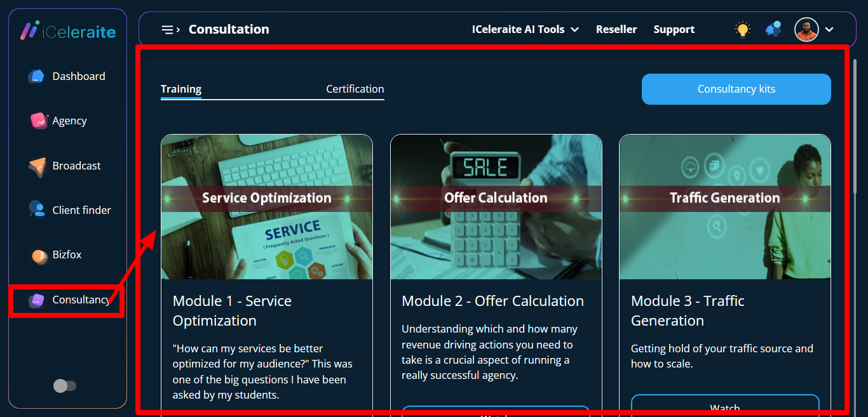Toggle the switch at sidebar bottom

click(65, 386)
